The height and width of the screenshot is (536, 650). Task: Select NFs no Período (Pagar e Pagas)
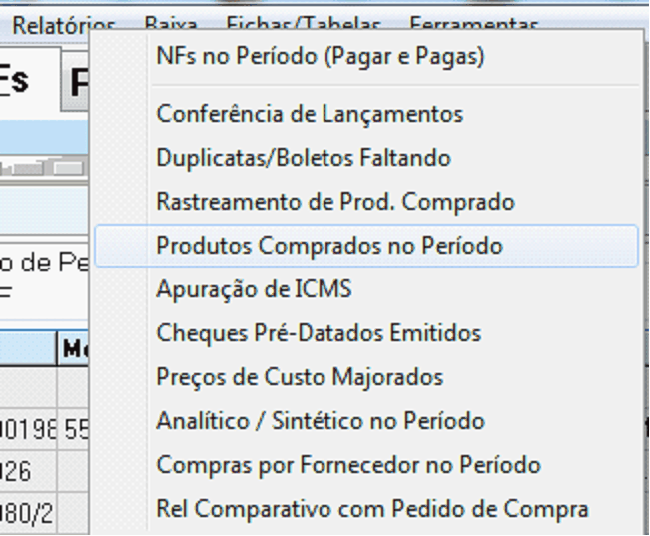pos(320,57)
